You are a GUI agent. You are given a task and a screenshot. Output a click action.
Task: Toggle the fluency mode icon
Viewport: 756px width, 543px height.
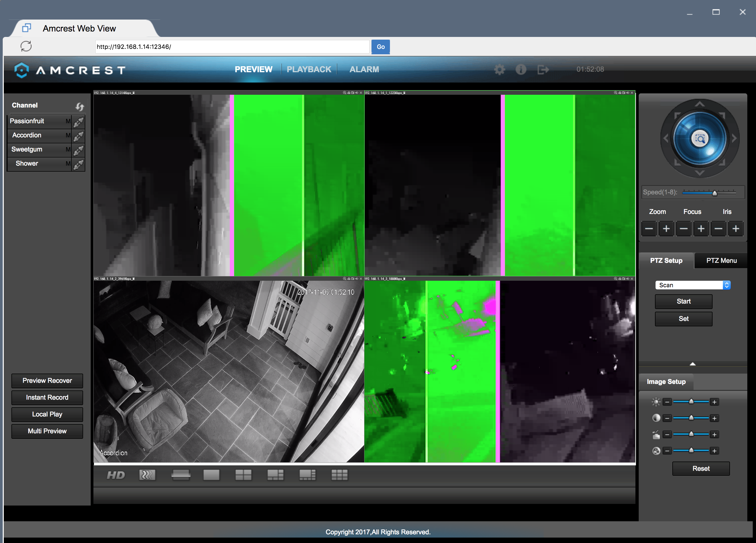147,475
